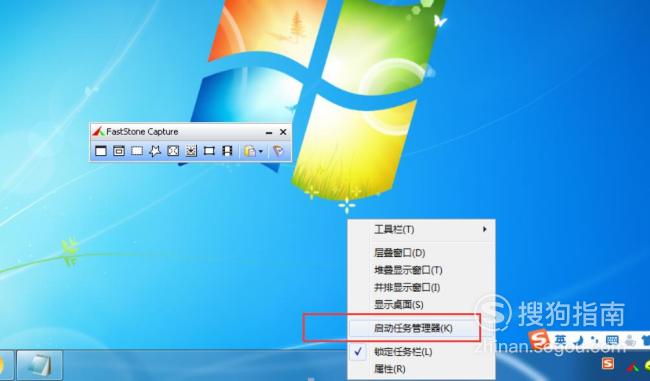Open the notepad app on the taskbar

click(40, 365)
